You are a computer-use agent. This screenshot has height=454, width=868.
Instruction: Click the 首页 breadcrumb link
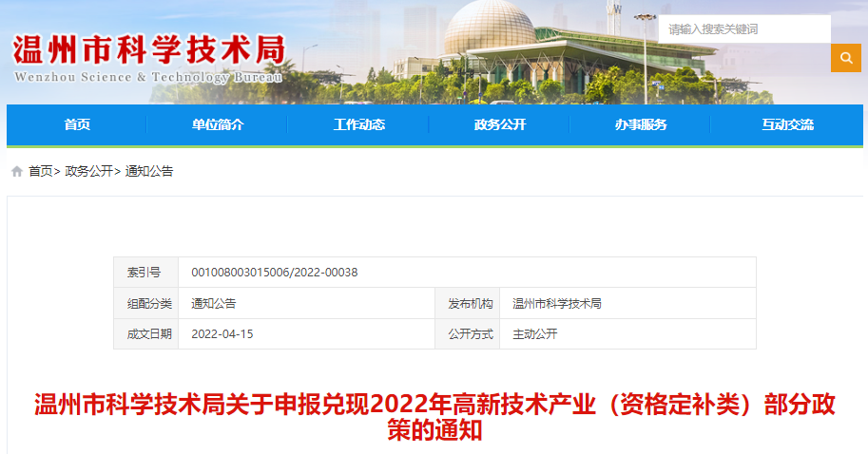click(x=41, y=172)
